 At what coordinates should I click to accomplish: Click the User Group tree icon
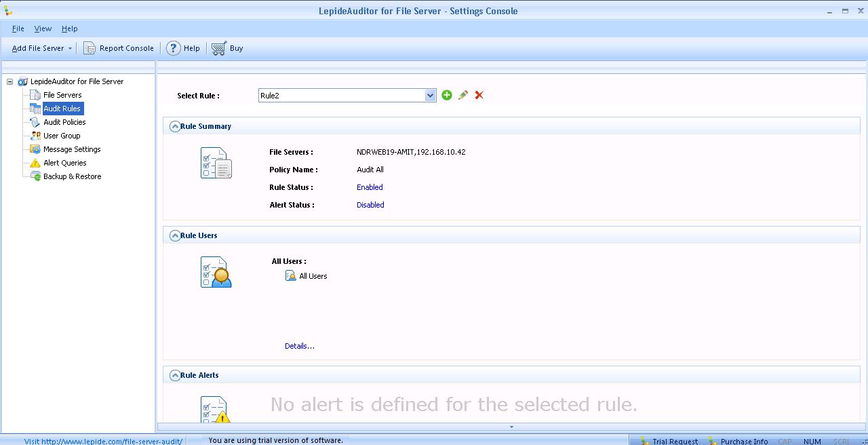[x=35, y=136]
